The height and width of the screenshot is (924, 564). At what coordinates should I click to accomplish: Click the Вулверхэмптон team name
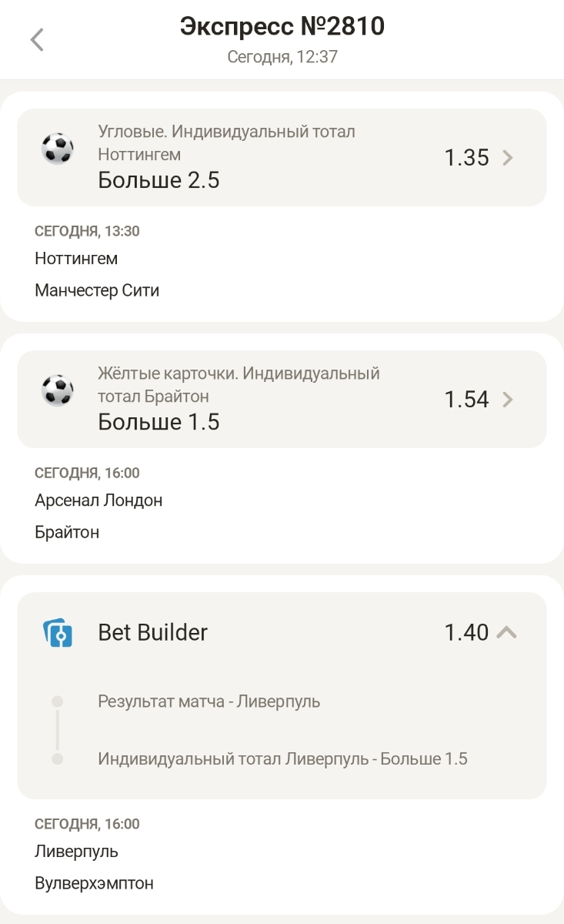point(94,883)
